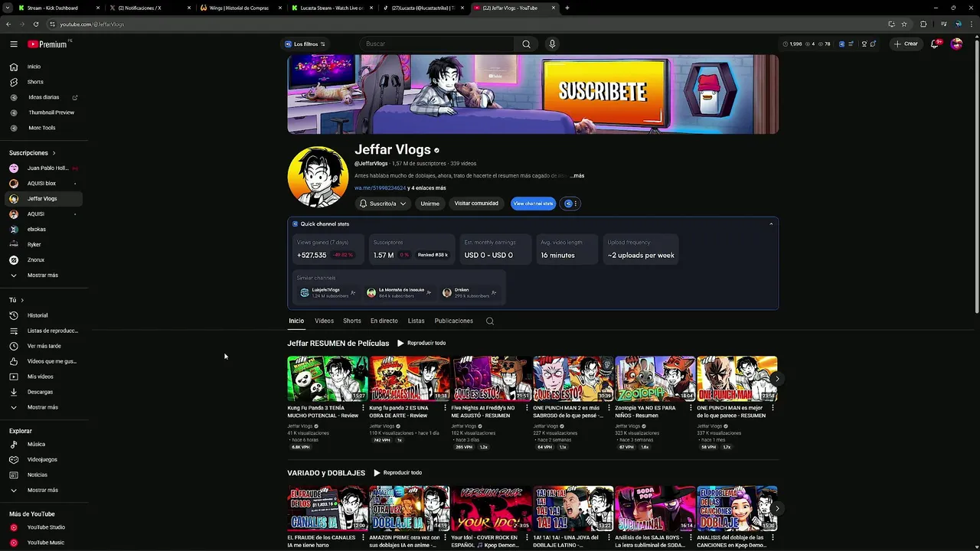Click View channel stats
Viewport: 980px width, 551px height.
tap(533, 204)
